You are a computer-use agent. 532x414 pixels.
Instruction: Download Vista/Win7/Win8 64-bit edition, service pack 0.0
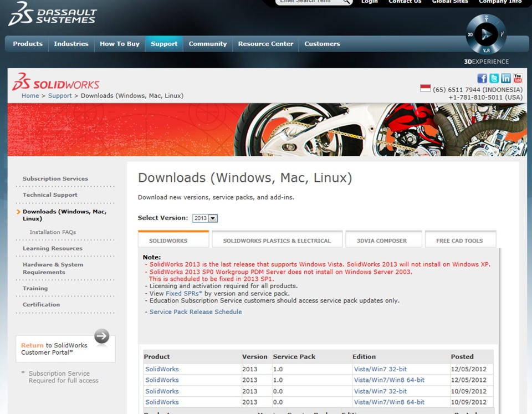(x=389, y=402)
